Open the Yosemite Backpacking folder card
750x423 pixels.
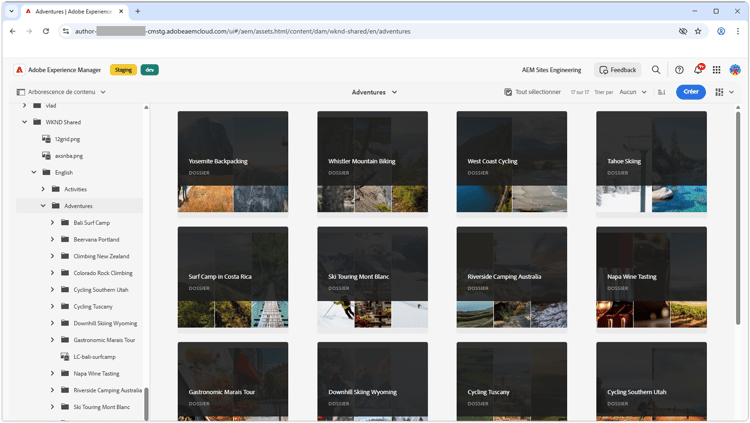(x=233, y=162)
